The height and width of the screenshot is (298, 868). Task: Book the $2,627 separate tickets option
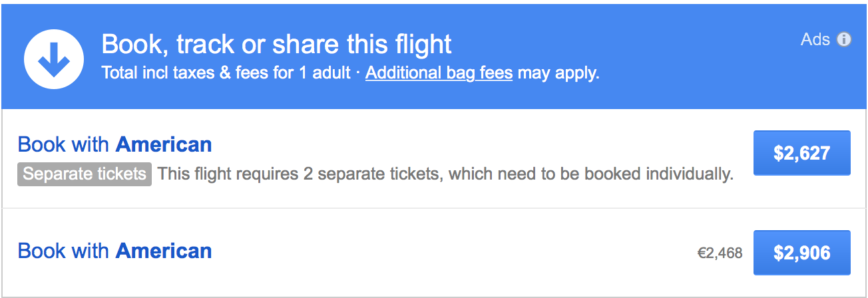pyautogui.click(x=801, y=153)
